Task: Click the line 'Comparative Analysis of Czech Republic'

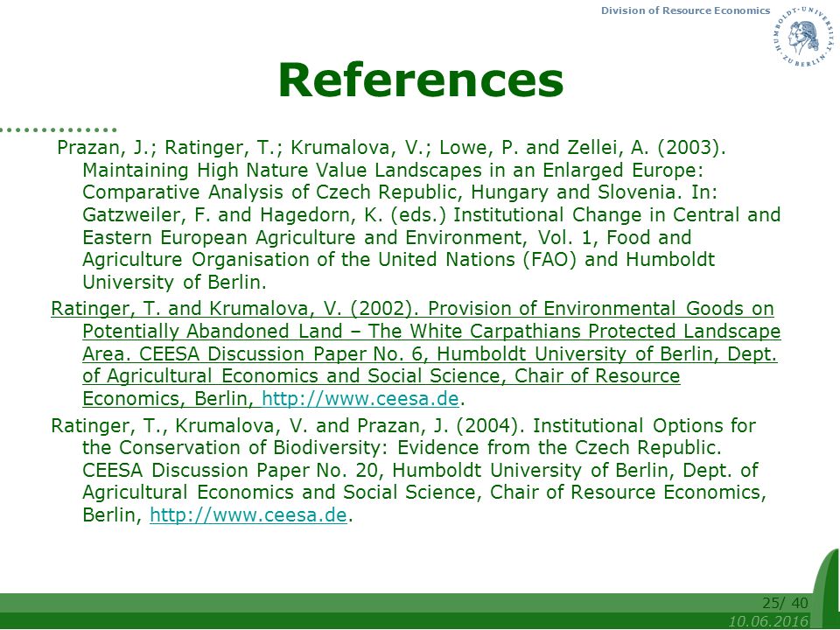Action: tap(400, 192)
